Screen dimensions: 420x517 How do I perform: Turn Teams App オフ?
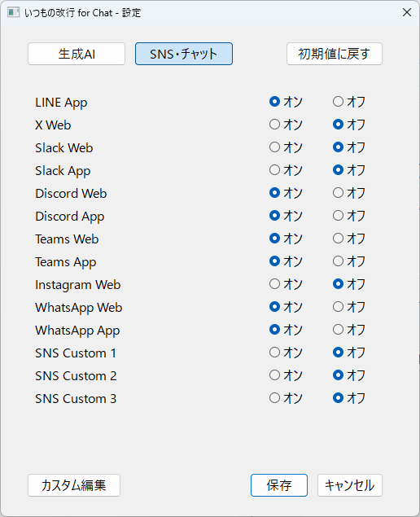[x=349, y=261]
